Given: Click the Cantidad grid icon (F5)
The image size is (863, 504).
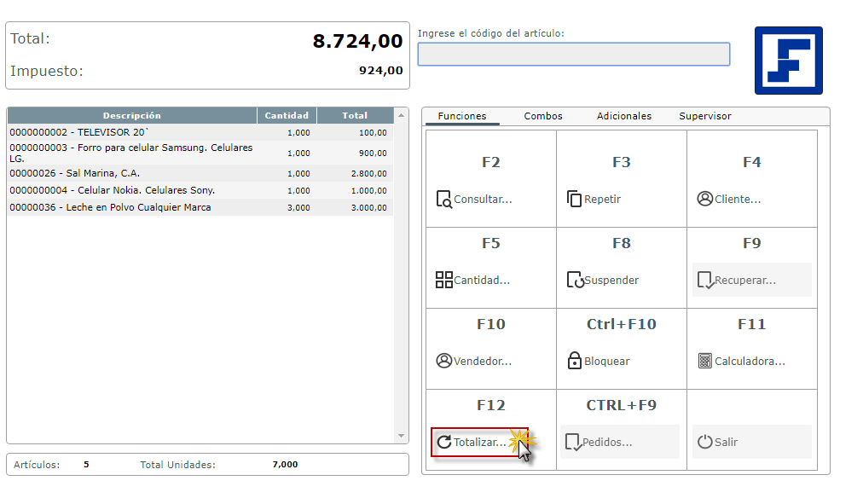Looking at the screenshot, I should pos(443,280).
